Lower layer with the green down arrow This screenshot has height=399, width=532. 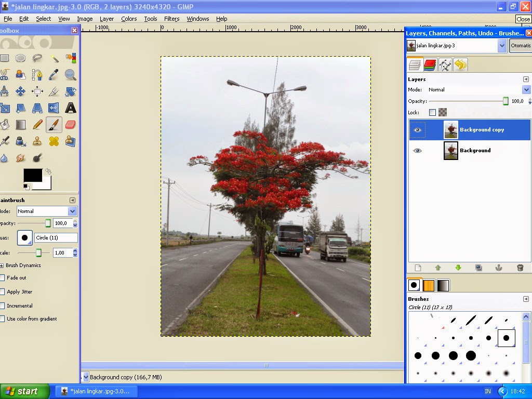click(x=458, y=268)
